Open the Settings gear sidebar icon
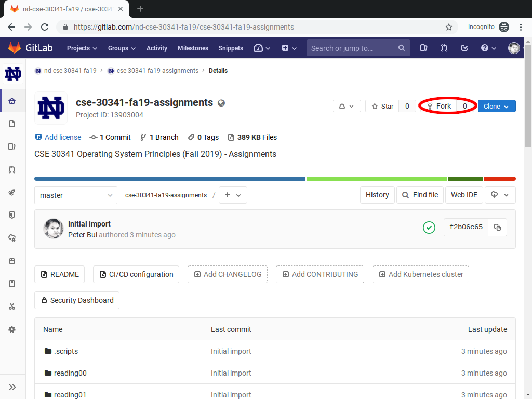The height and width of the screenshot is (399, 532). click(12, 329)
